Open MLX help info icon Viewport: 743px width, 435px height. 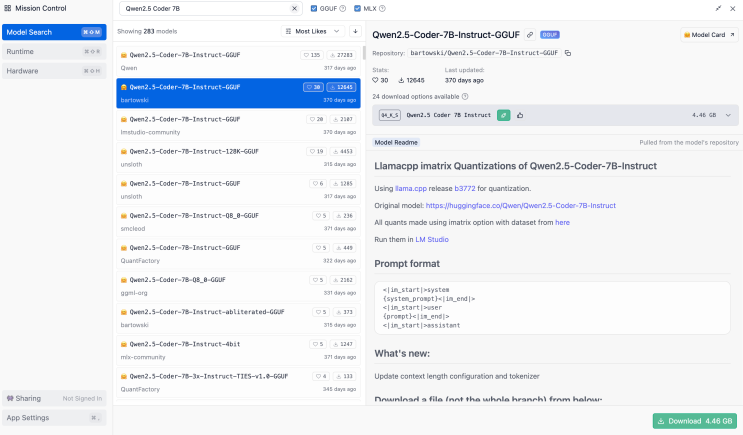pos(382,9)
